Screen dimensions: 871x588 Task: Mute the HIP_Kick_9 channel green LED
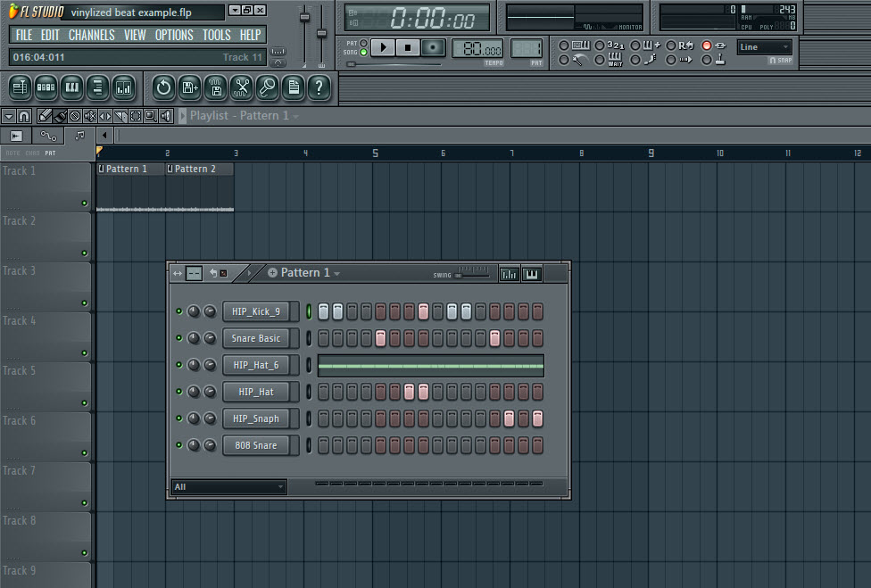pos(178,311)
